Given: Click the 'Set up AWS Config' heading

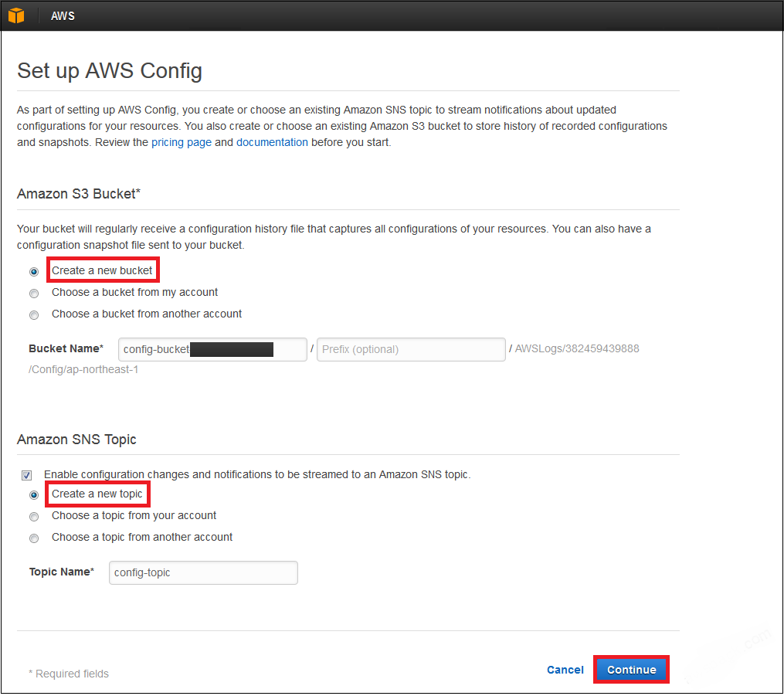Looking at the screenshot, I should click(110, 71).
